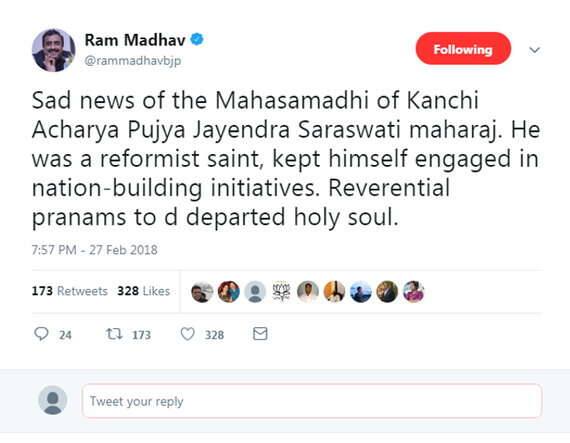This screenshot has width=570, height=443.
Task: Open the BJP lotus liker avatar
Action: click(x=282, y=291)
